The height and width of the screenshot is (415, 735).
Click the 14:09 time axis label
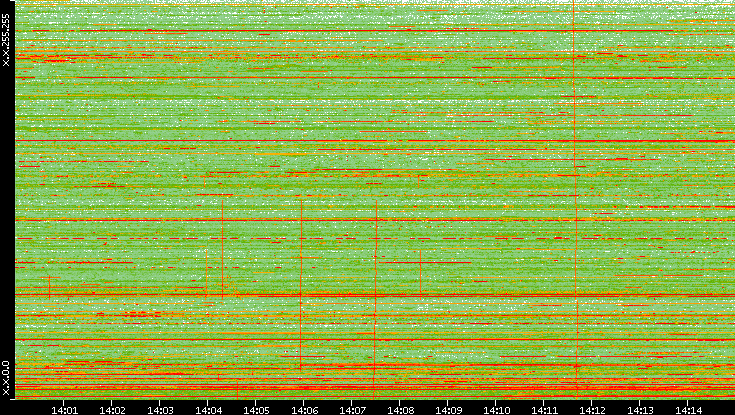pyautogui.click(x=448, y=410)
